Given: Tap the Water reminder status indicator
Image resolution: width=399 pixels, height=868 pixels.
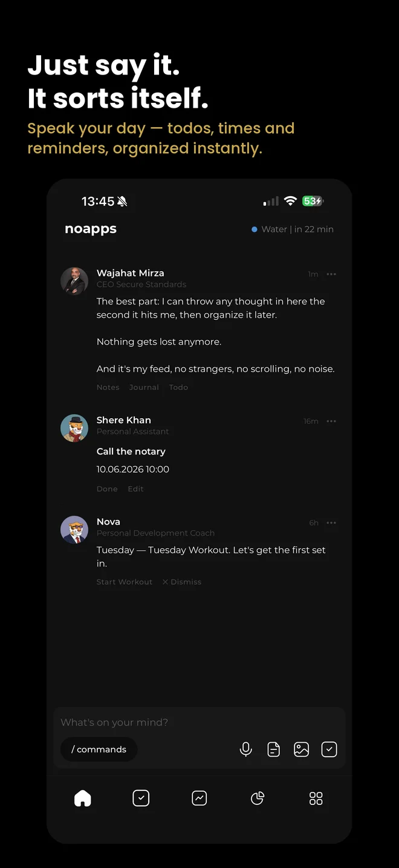Looking at the screenshot, I should coord(293,229).
